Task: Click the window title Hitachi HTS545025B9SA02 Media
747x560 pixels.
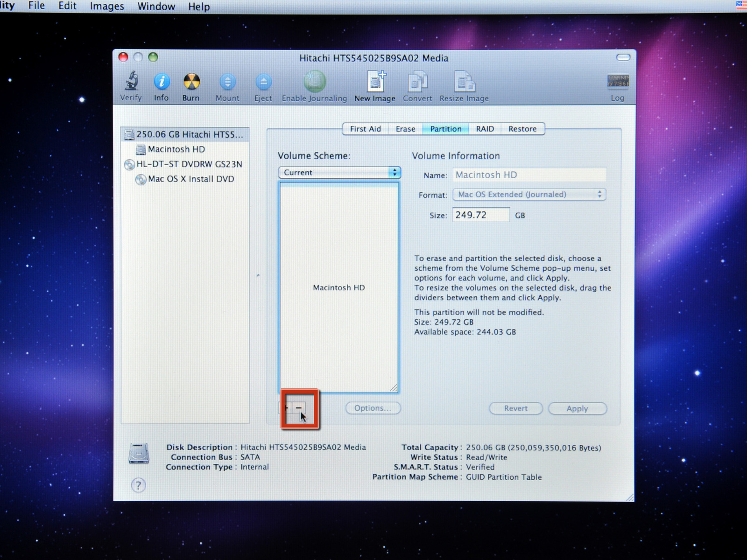Action: pos(374,58)
